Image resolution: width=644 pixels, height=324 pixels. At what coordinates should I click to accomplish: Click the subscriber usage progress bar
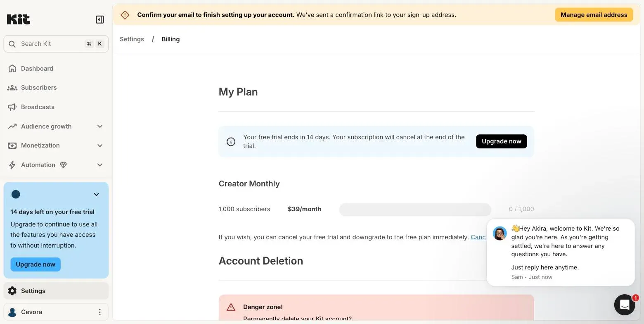(x=415, y=210)
